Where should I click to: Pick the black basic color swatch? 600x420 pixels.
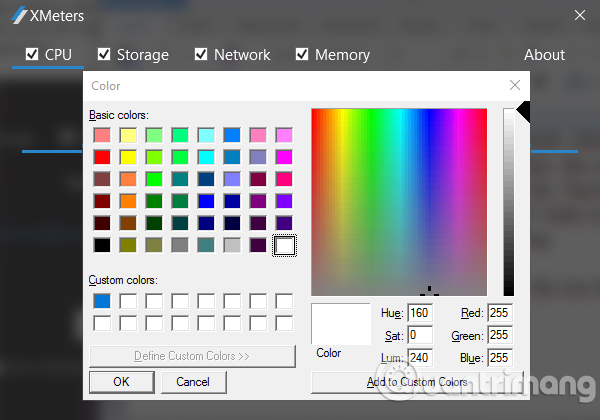pos(102,245)
